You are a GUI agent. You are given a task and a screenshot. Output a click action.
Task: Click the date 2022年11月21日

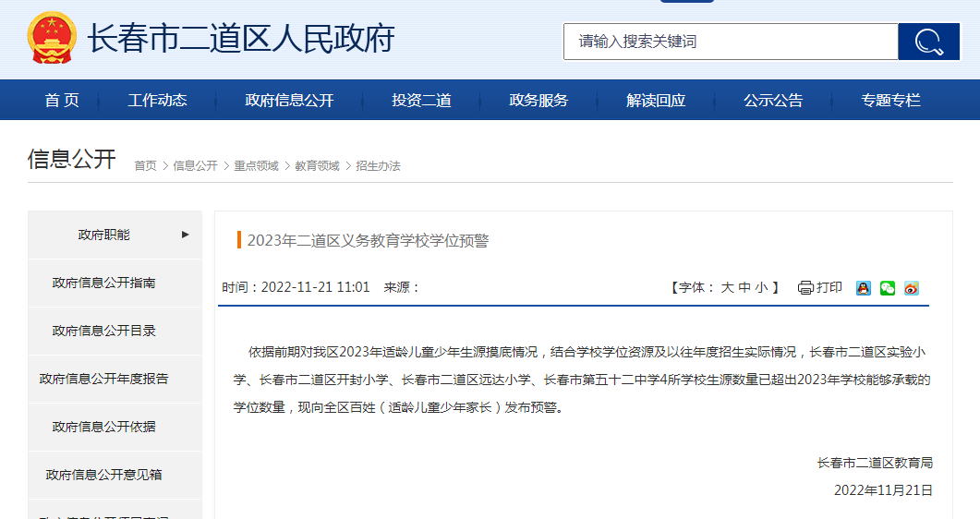(883, 490)
